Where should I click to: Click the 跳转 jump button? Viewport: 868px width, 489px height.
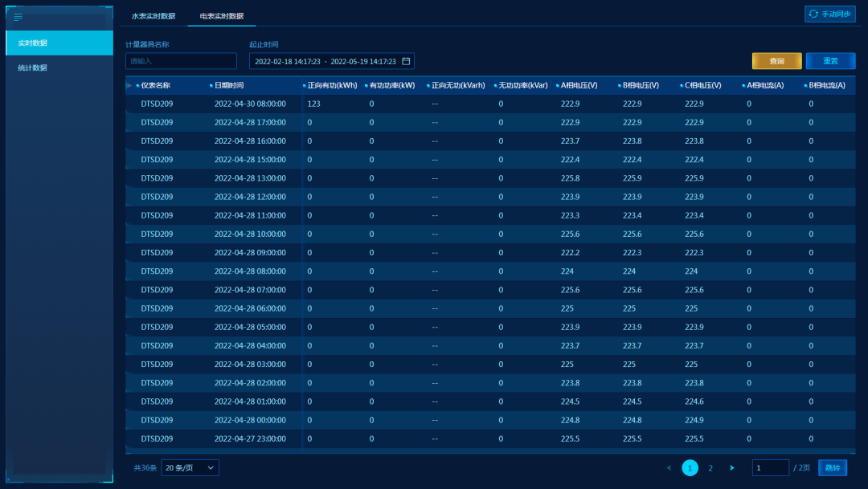(x=832, y=467)
